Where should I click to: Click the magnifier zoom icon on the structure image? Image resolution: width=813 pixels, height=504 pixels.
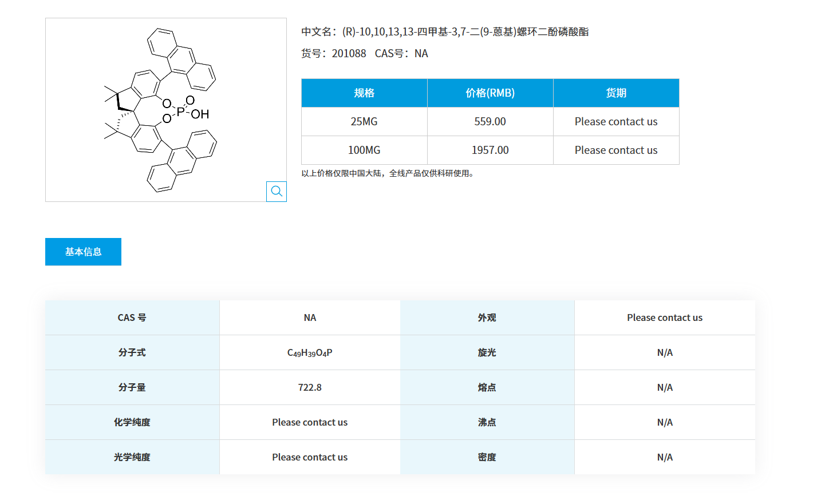coord(277,192)
